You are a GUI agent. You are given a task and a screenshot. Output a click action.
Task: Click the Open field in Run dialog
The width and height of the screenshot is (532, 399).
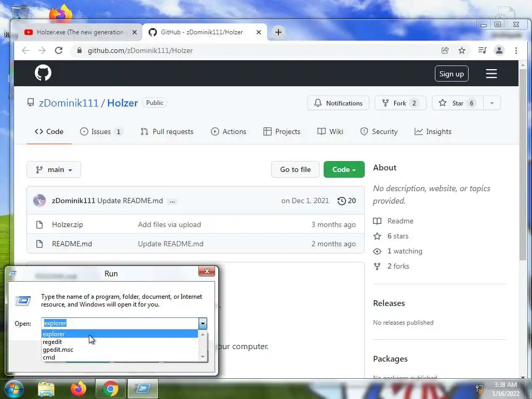(x=120, y=323)
